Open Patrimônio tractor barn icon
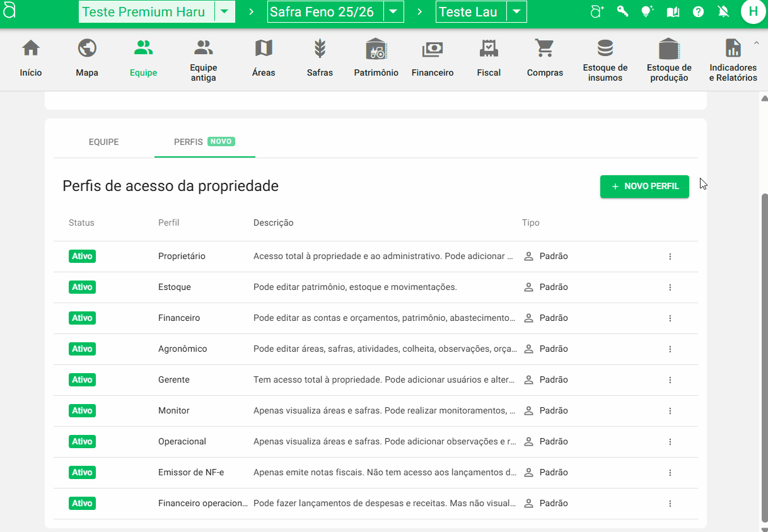768x532 pixels. click(x=376, y=49)
